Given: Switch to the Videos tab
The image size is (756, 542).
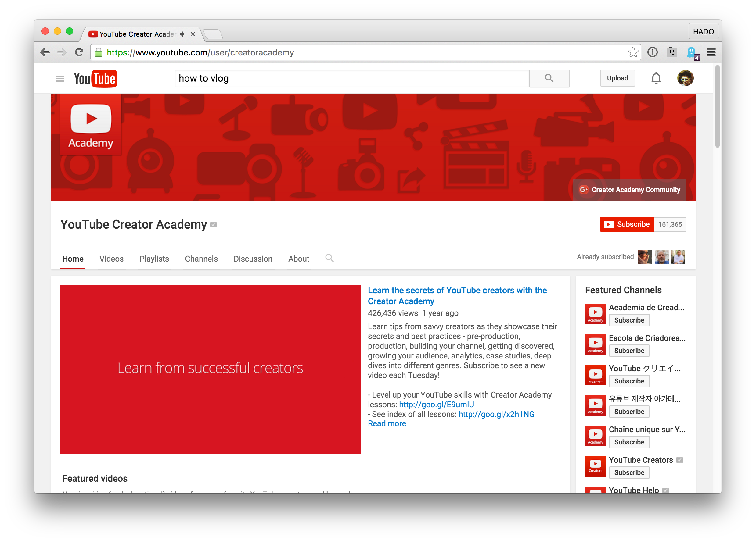Looking at the screenshot, I should pyautogui.click(x=111, y=259).
